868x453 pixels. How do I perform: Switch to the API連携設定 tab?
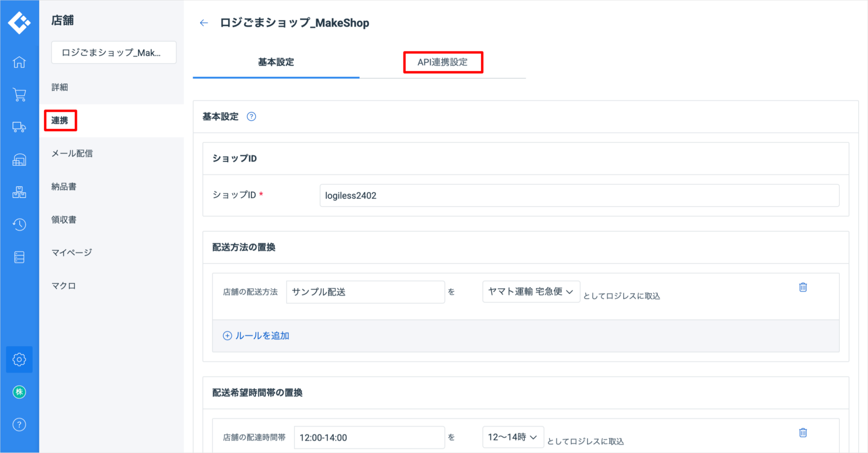pos(443,62)
